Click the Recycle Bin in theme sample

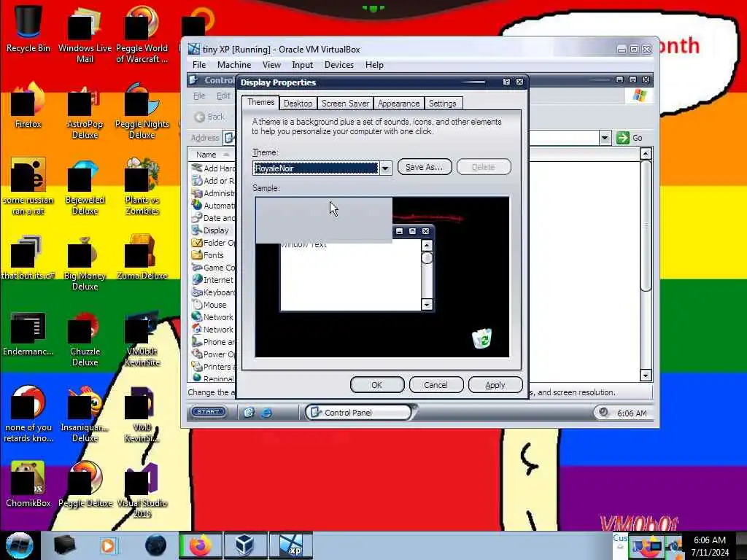point(482,338)
